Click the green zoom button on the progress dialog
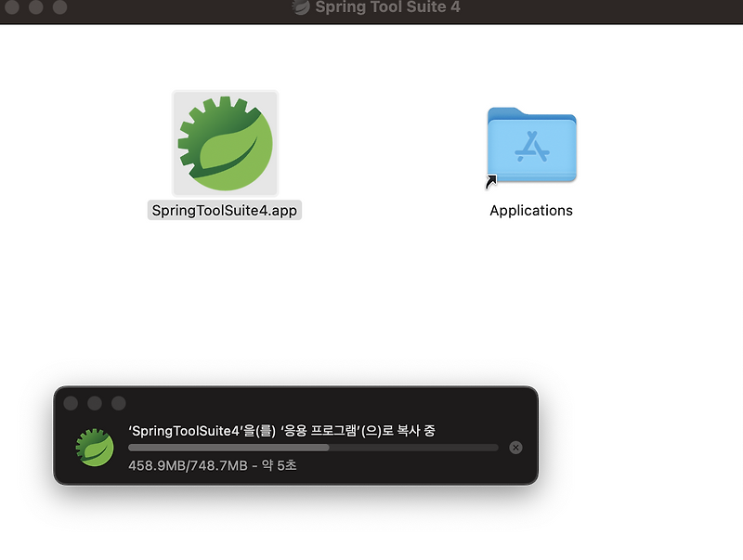Image resolution: width=743 pixels, height=560 pixels. [118, 403]
